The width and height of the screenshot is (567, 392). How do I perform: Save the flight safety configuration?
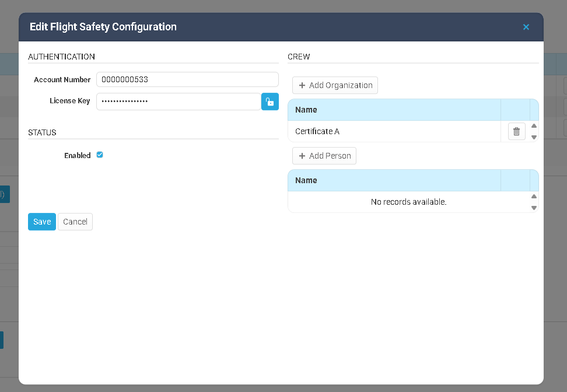(42, 222)
